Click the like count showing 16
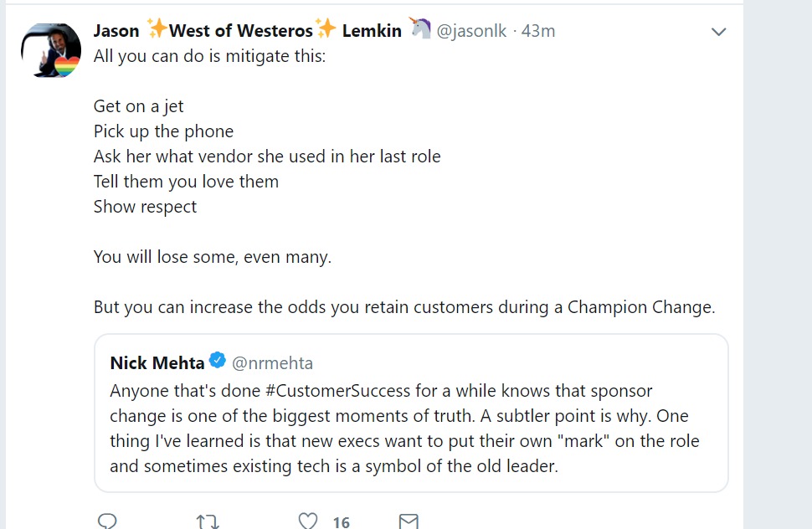The image size is (812, 529). coord(341,522)
